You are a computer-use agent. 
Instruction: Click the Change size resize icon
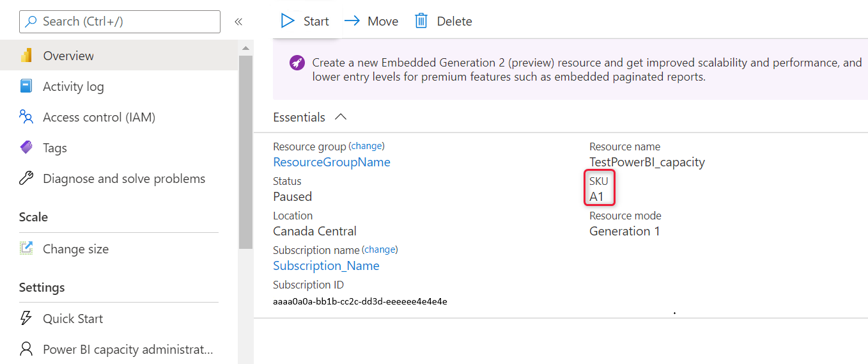pos(26,249)
